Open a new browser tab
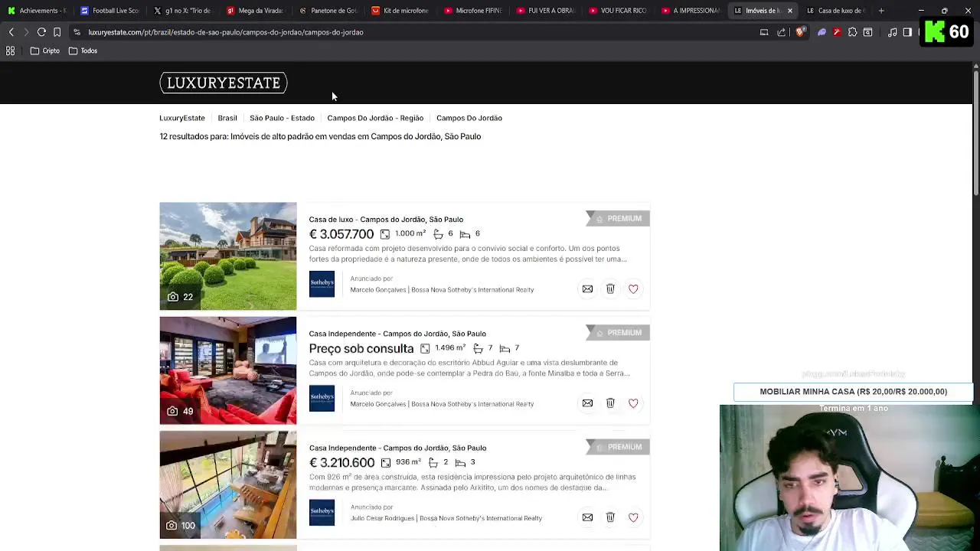The image size is (980, 551). coord(881,11)
